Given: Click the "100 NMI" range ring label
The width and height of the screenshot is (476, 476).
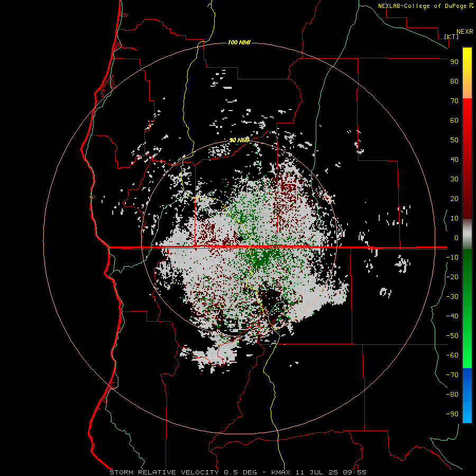Looking at the screenshot, I should [239, 42].
